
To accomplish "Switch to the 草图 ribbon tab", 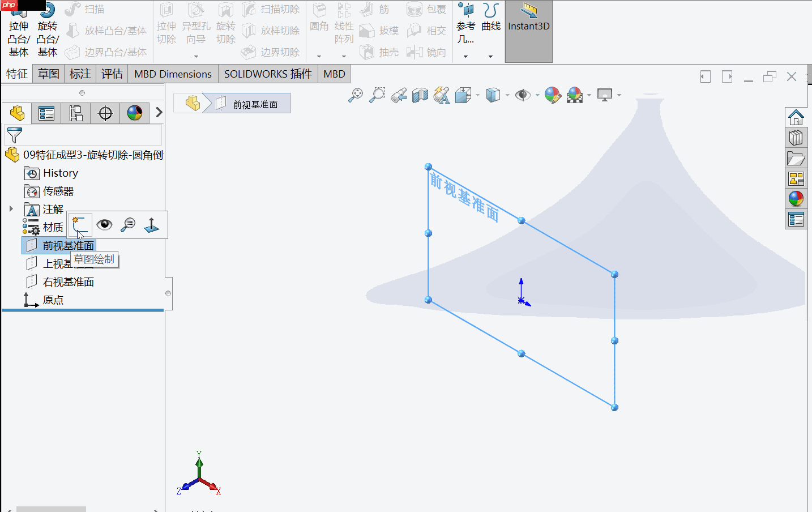I will pyautogui.click(x=48, y=74).
